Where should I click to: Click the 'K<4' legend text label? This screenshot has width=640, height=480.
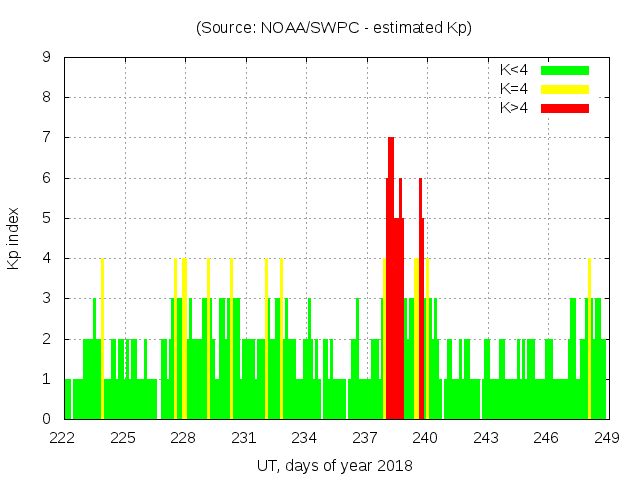point(514,70)
